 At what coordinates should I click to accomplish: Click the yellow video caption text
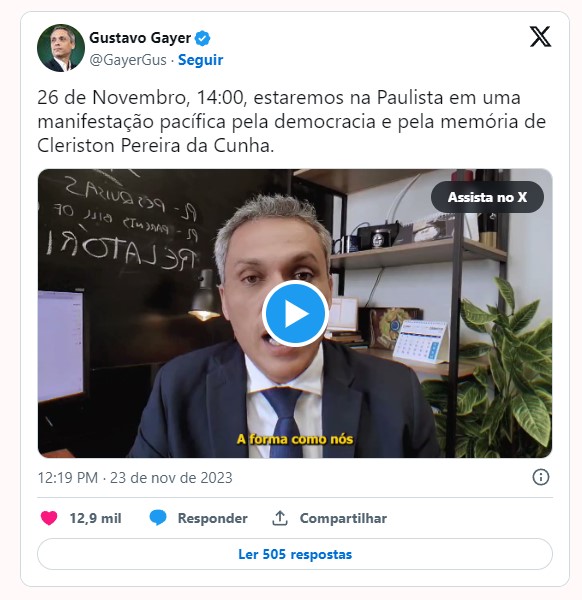295,439
